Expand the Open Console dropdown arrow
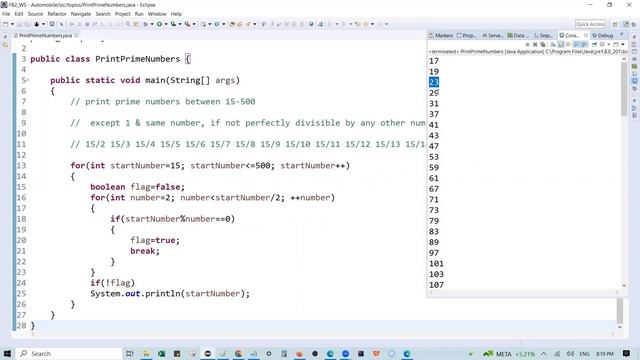Viewport: 640px width, 360px height. pos(622,44)
